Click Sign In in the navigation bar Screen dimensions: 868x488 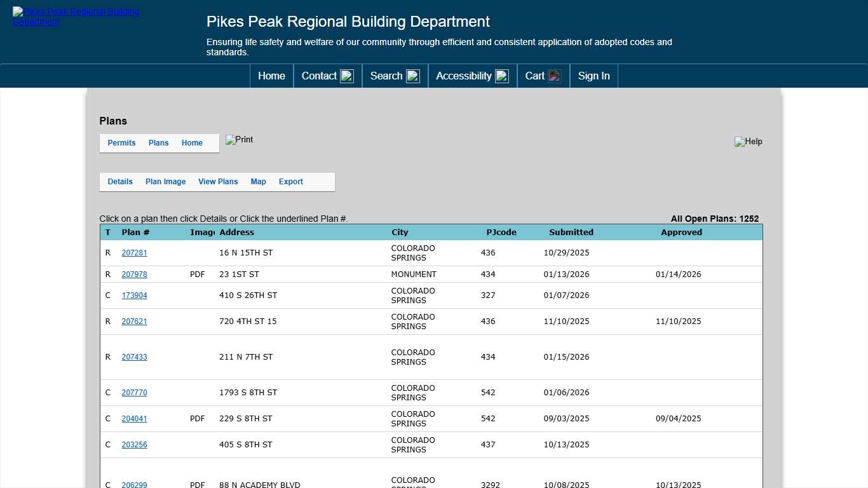tap(593, 76)
